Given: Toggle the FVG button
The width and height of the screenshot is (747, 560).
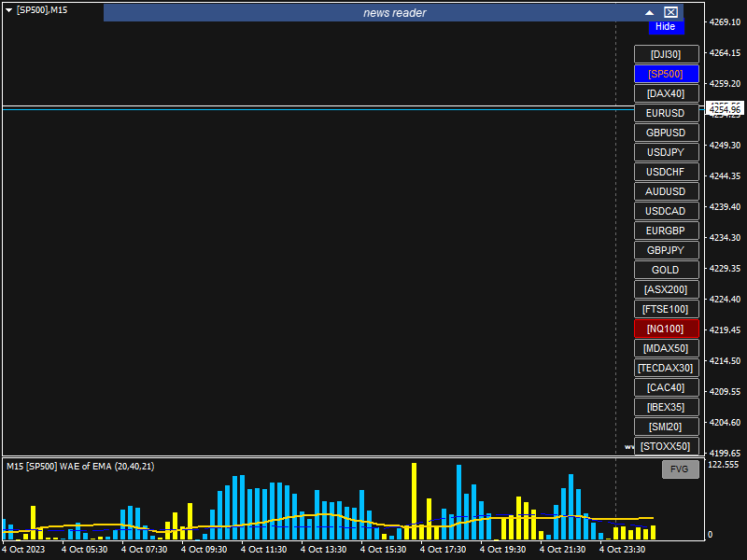Looking at the screenshot, I should click(x=681, y=469).
